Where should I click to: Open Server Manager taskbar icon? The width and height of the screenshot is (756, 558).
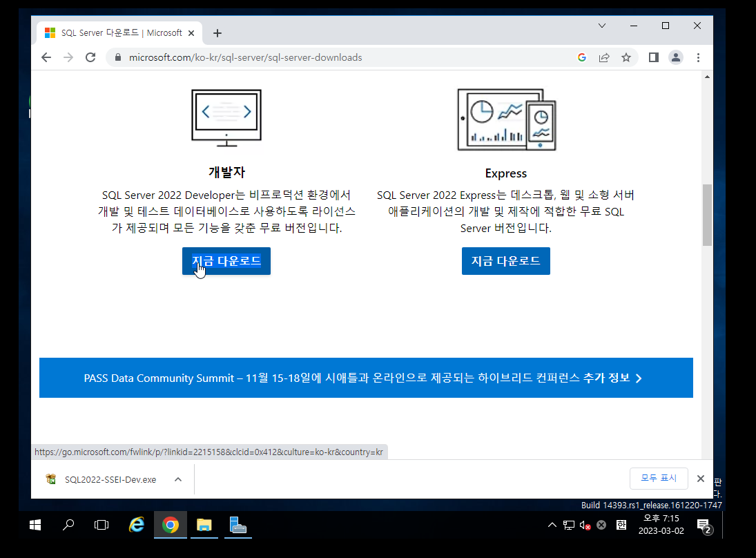(x=238, y=525)
